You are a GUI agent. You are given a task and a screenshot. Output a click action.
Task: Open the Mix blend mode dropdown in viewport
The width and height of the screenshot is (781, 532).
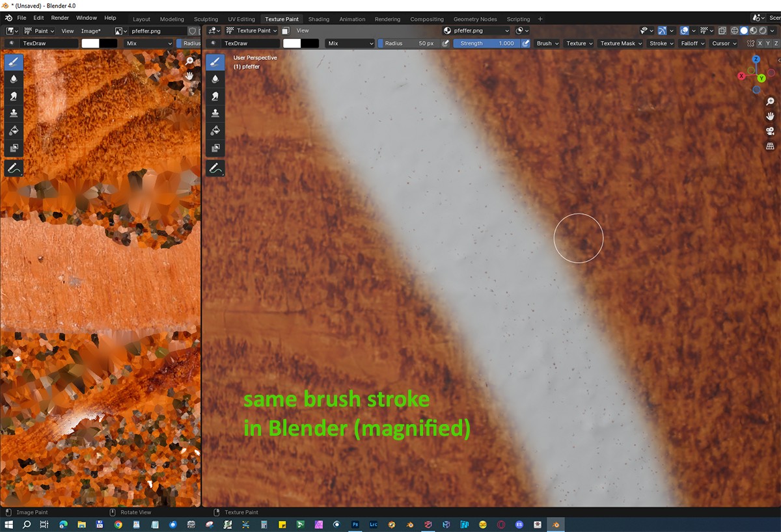tap(350, 44)
